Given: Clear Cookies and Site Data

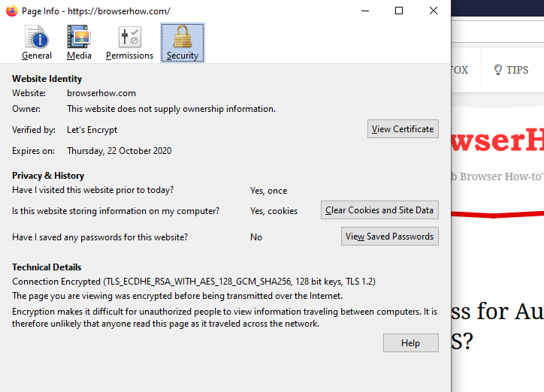Looking at the screenshot, I should click(x=379, y=210).
